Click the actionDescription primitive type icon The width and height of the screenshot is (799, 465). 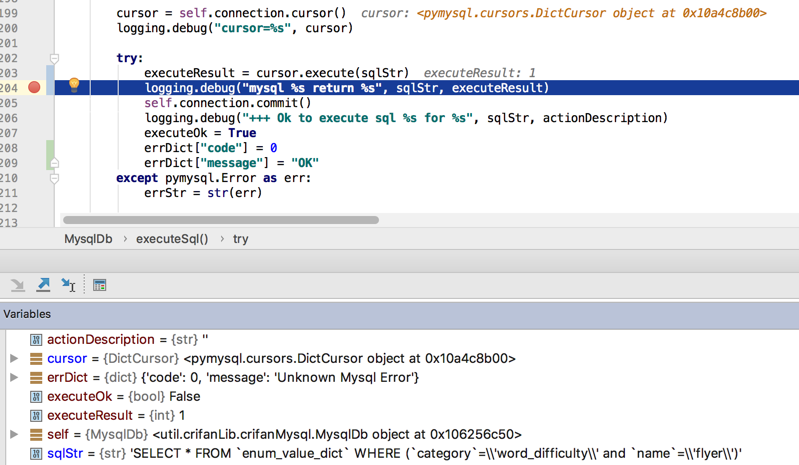36,340
